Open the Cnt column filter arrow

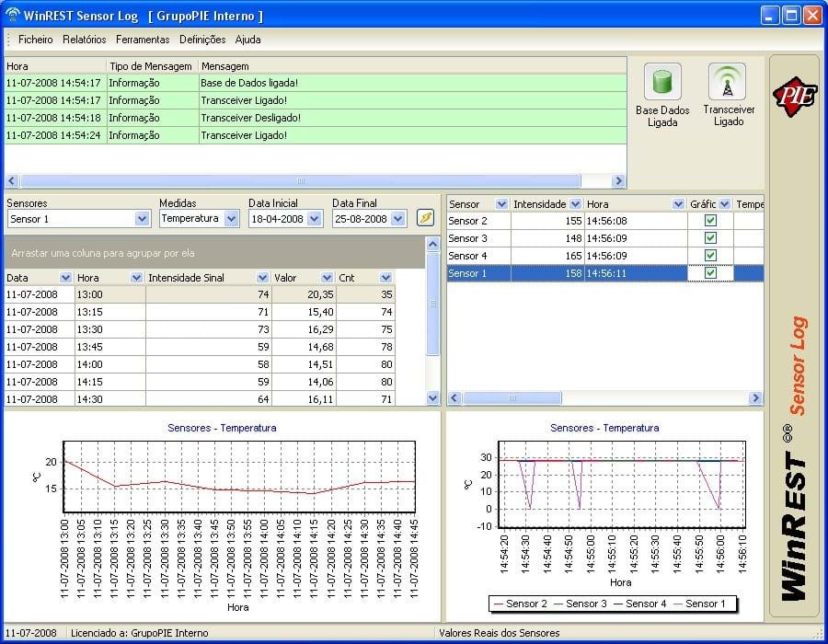385,278
